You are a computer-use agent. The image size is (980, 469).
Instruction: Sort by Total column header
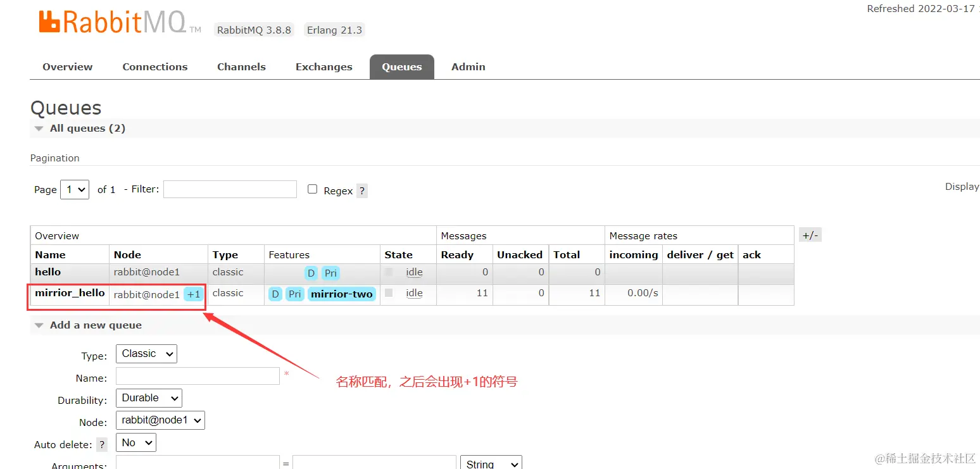[567, 254]
